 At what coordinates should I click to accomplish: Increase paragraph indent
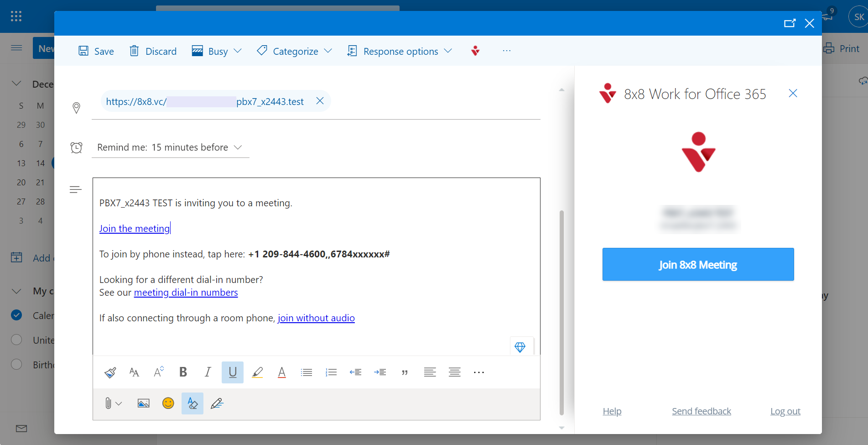point(380,372)
